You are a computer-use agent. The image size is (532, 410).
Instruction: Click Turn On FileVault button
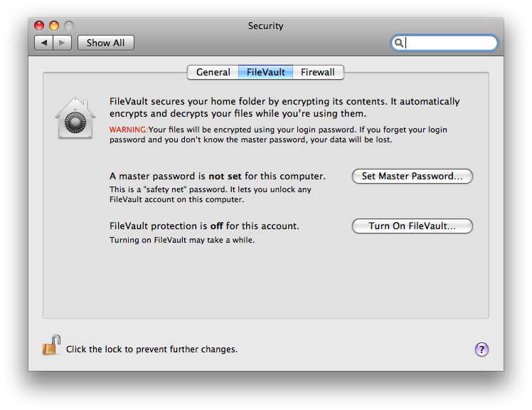pyautogui.click(x=413, y=226)
